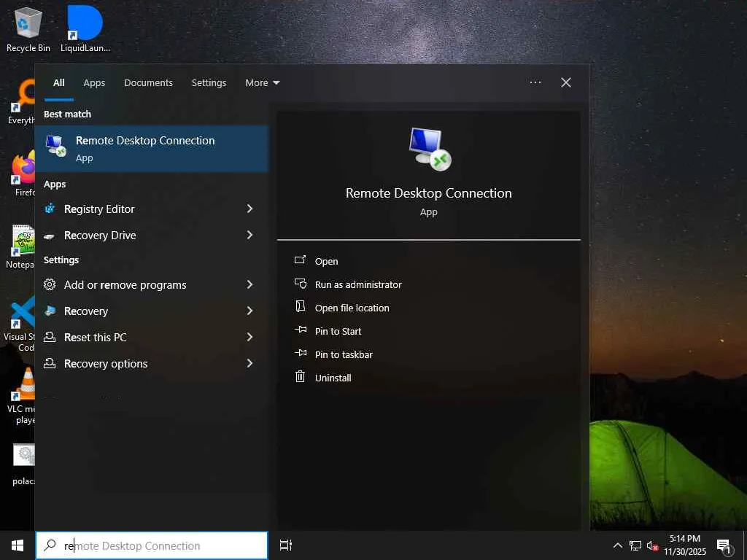Viewport: 747px width, 560px height.
Task: Click the Recovery Drive app icon
Action: tap(50, 236)
